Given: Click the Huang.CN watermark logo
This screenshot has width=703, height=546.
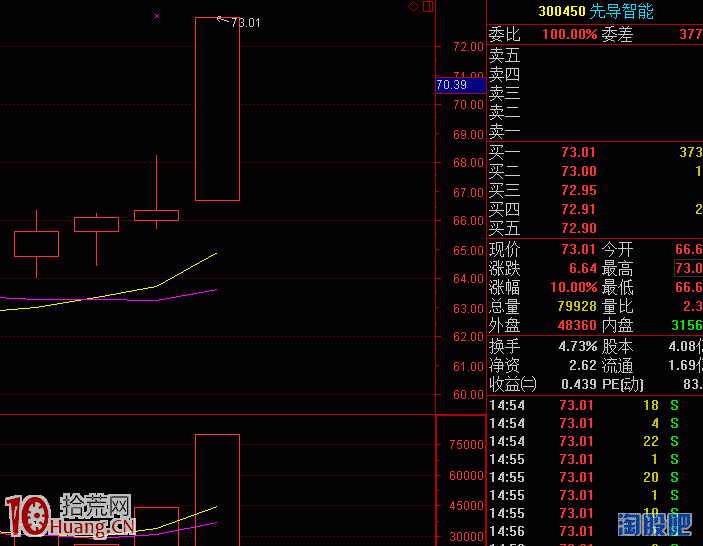Looking at the screenshot, I should [x=68, y=515].
